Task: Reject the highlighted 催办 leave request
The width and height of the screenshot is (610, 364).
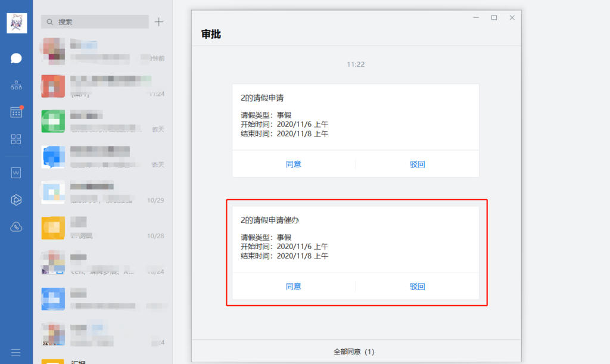Action: click(417, 286)
